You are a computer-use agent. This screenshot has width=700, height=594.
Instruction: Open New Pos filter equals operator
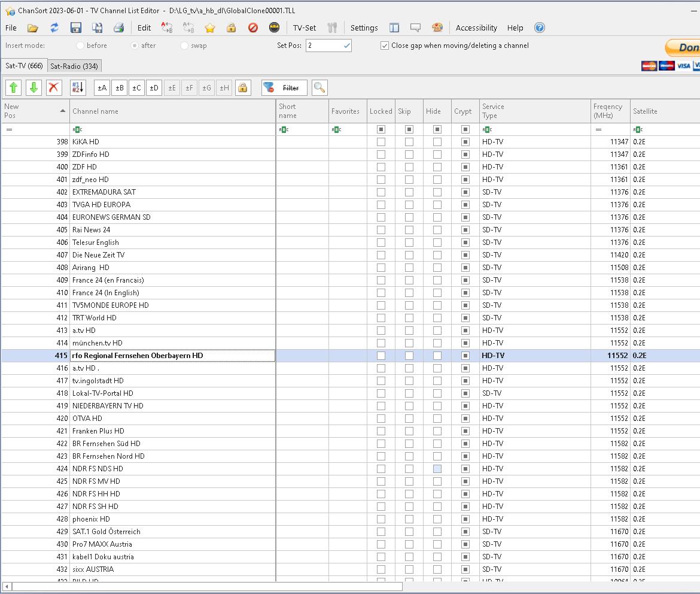click(x=9, y=129)
